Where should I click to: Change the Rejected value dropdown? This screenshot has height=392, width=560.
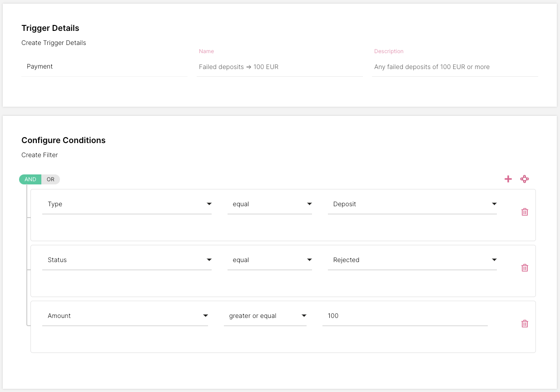pos(412,260)
